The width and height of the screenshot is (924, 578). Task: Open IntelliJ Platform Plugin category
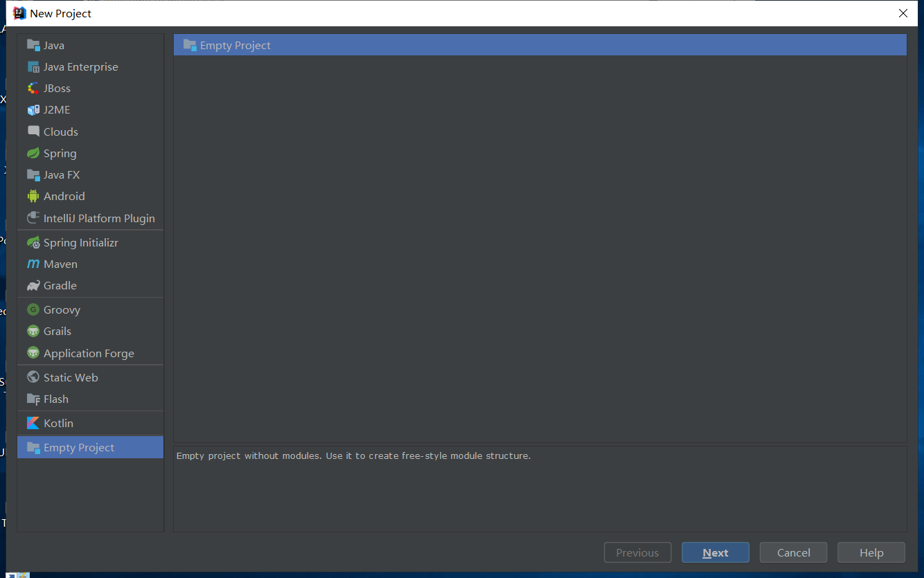[99, 219]
